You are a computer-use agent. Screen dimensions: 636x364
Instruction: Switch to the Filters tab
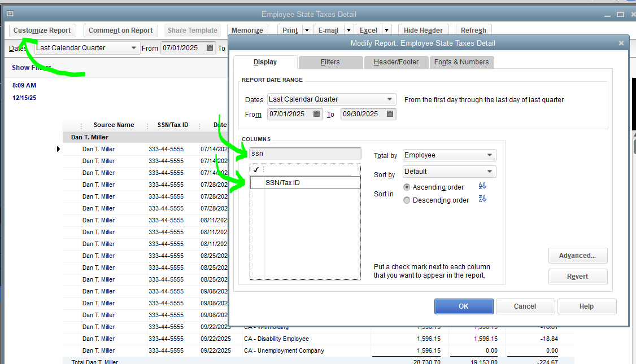[330, 62]
